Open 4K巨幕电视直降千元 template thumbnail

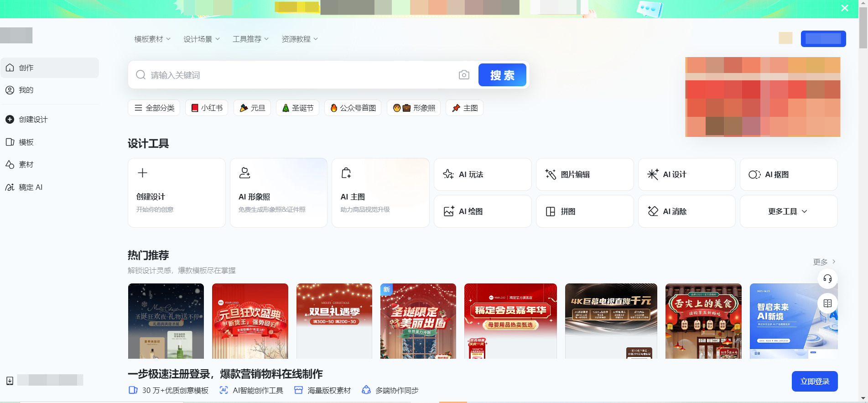point(611,321)
